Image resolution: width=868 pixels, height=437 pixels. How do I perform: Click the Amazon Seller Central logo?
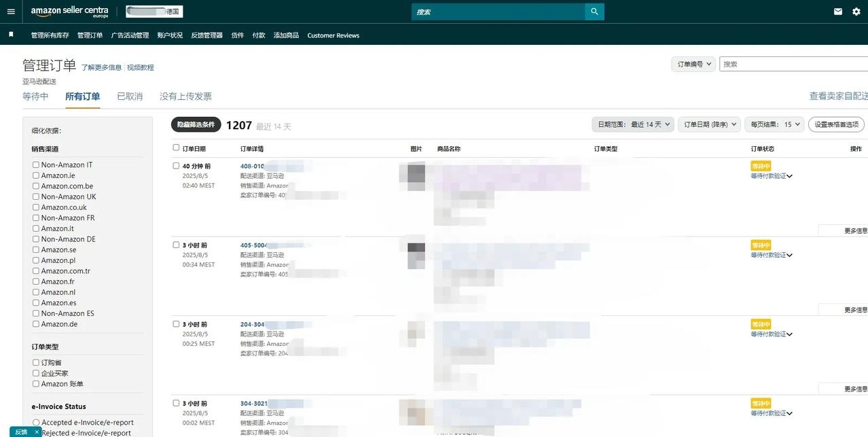click(69, 12)
